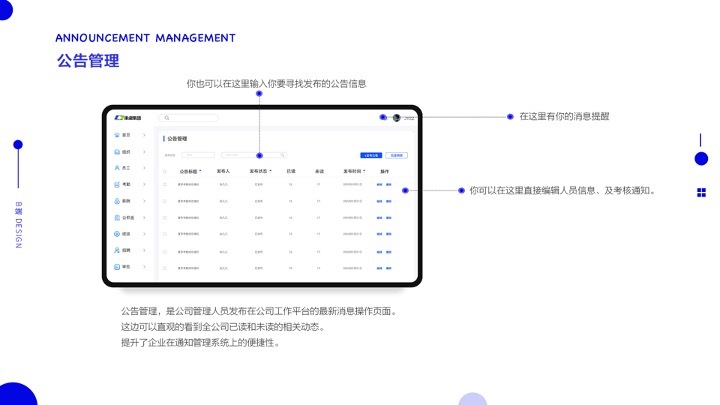Select the 招聘 menu label
720x405 pixels.
[126, 250]
